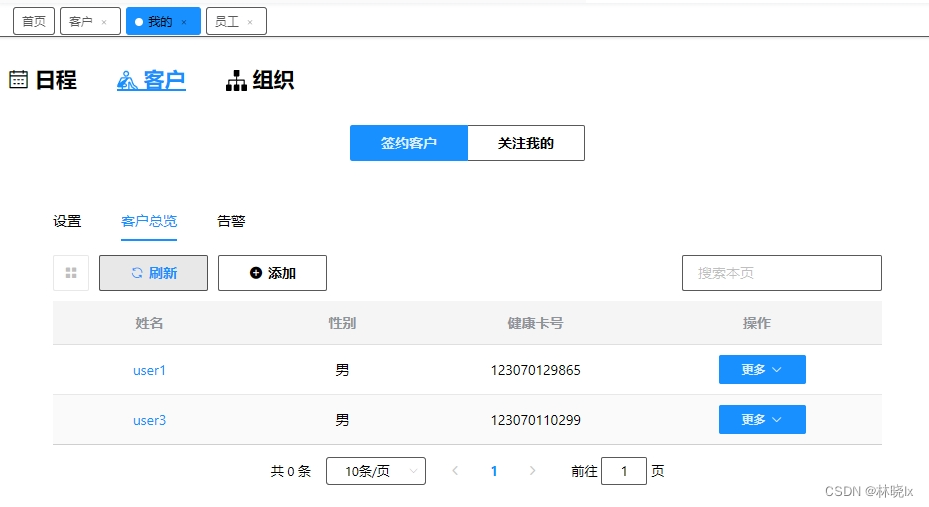Close the 员工 tab with its x
Image resolution: width=929 pixels, height=507 pixels.
click(250, 22)
